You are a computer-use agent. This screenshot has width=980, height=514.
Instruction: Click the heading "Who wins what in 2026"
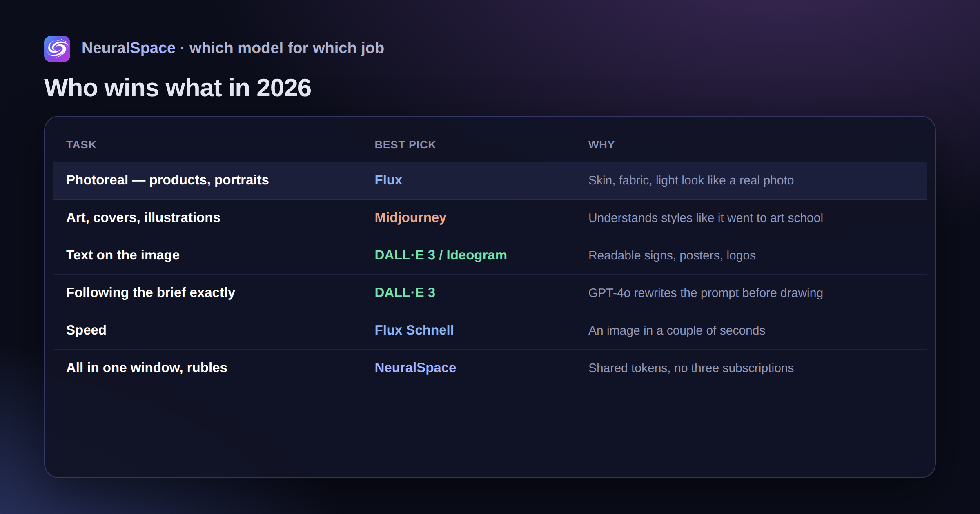point(178,88)
